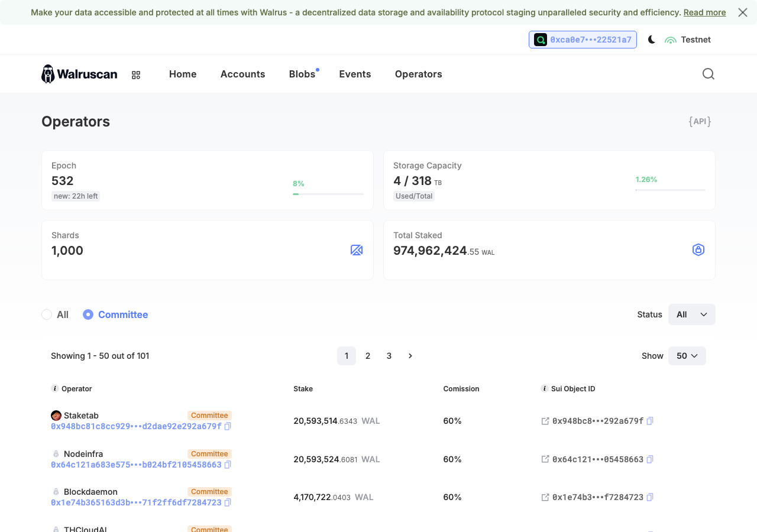
Task: Follow the Read more link in banner
Action: coord(705,12)
